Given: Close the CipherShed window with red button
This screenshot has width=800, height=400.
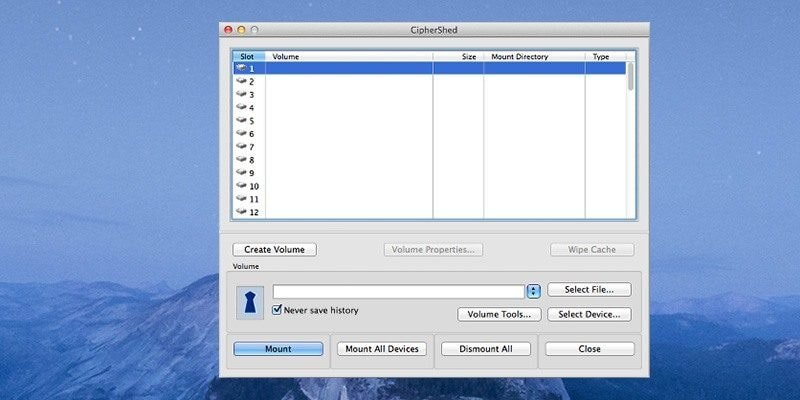Looking at the screenshot, I should click(229, 30).
